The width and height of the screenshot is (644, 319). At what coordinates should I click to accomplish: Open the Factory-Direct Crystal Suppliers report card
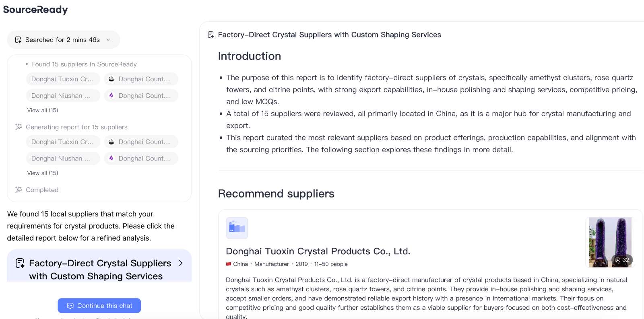pos(99,266)
